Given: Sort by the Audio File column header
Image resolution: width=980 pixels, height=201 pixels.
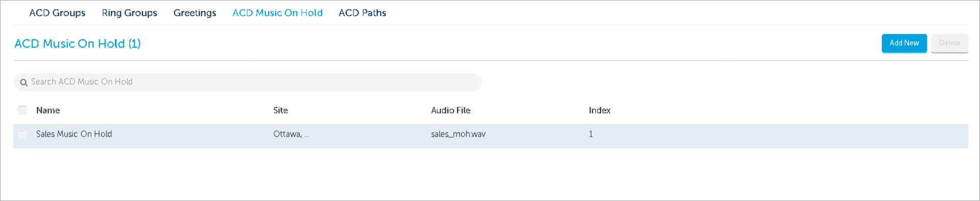Looking at the screenshot, I should tap(450, 110).
